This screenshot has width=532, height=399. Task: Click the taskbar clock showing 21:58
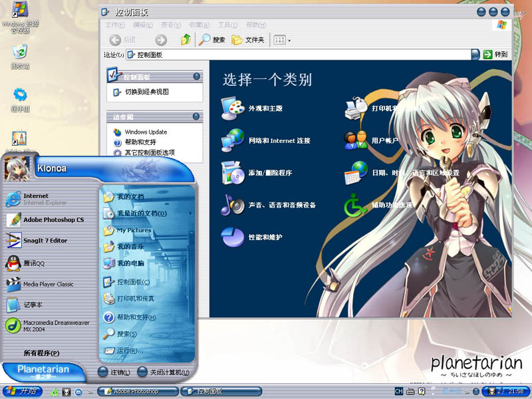click(516, 392)
